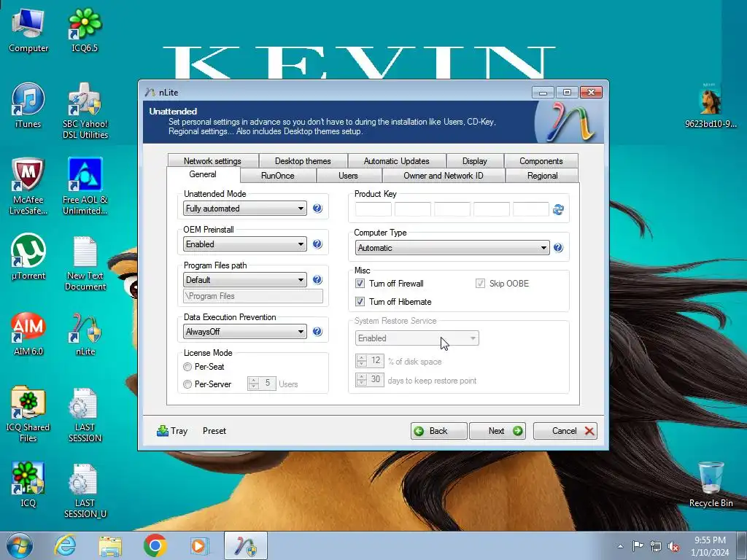The image size is (747, 560).
Task: Switch to Regional tab
Action: coord(542,176)
